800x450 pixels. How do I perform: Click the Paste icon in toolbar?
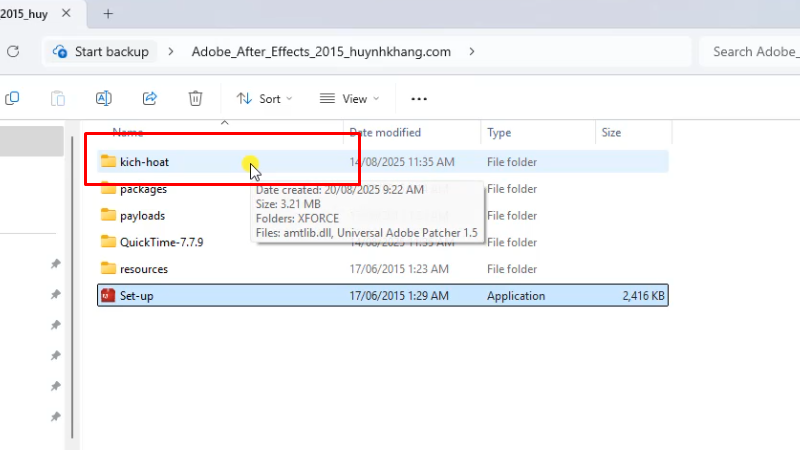[58, 98]
